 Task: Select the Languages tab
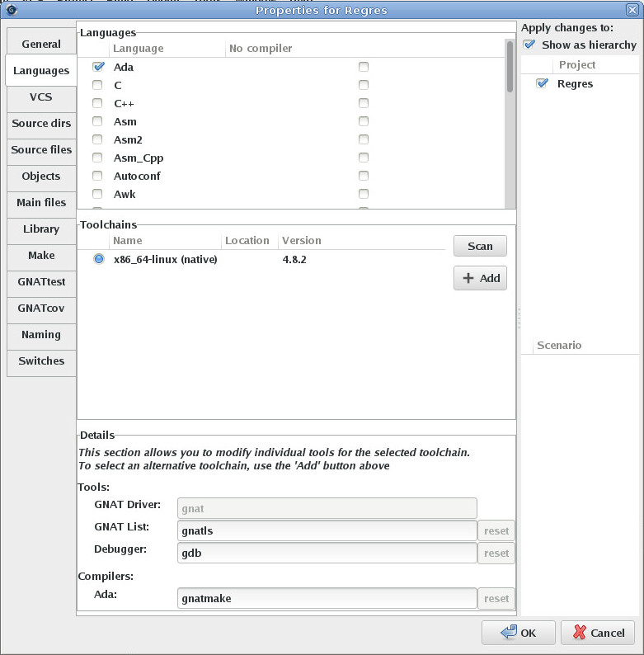tap(41, 70)
